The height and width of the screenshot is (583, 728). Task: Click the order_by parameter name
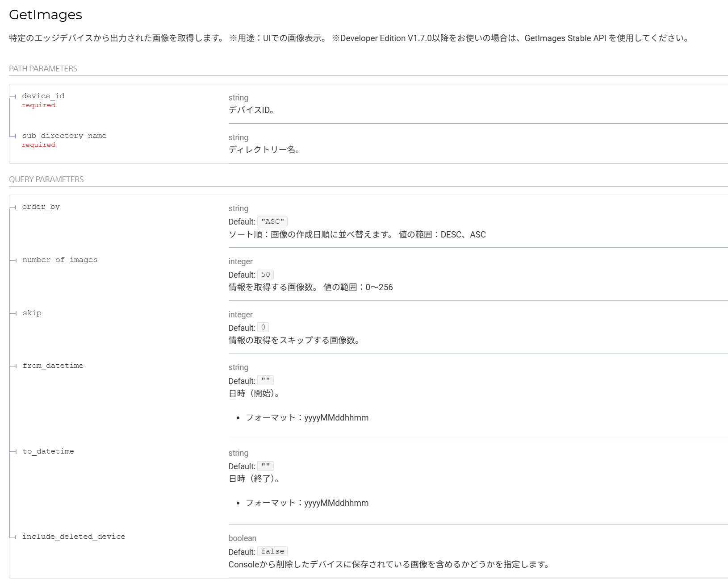tap(41, 207)
